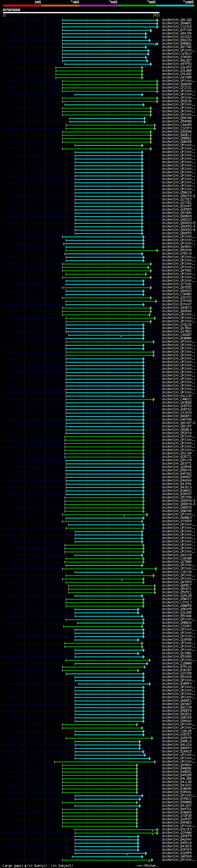This screenshot has height=868, width=197.
Task: Select the UniRef100_Q294W4 label
Action: pos(177,832)
